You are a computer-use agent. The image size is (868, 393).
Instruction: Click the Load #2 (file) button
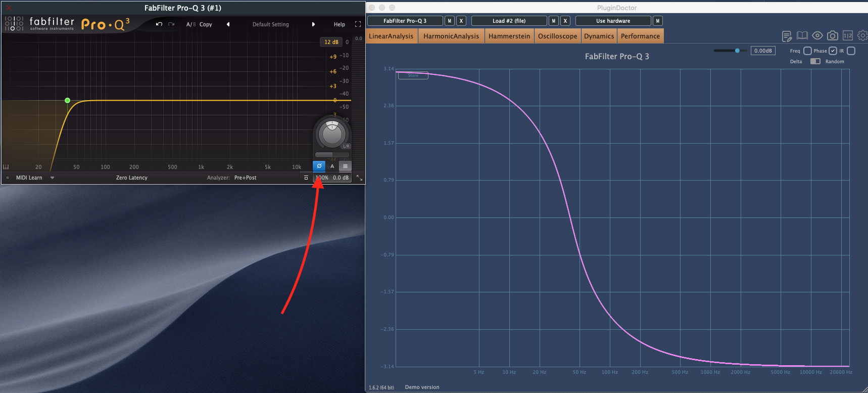[x=509, y=21]
